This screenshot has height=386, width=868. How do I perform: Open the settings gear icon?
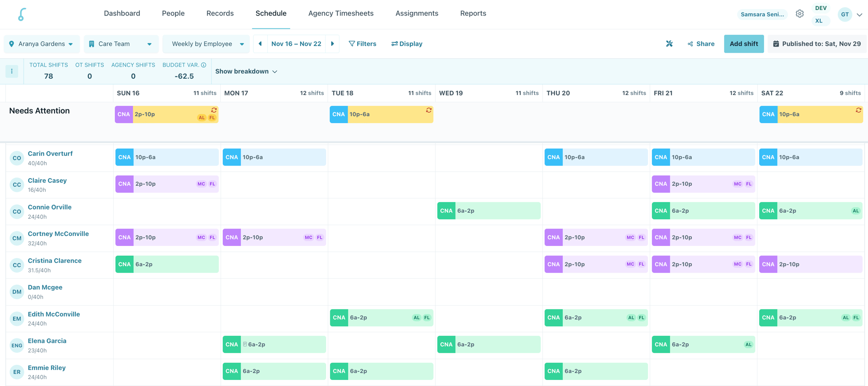click(x=800, y=14)
